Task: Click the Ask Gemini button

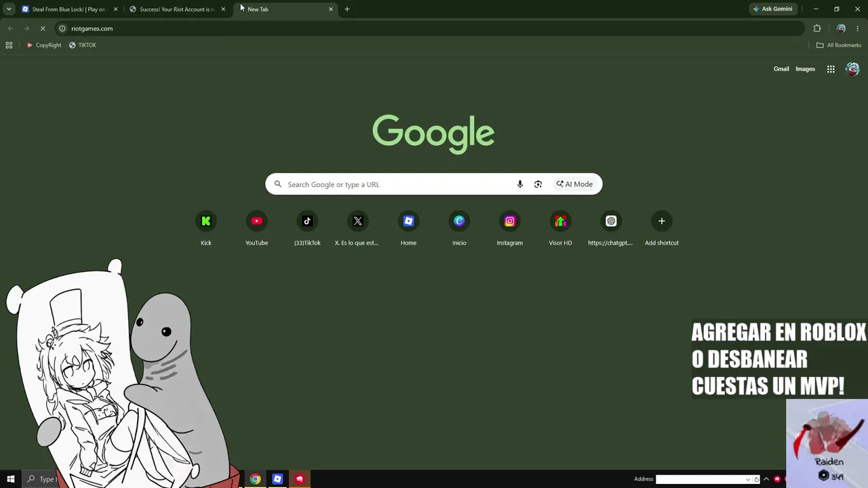Action: point(772,9)
